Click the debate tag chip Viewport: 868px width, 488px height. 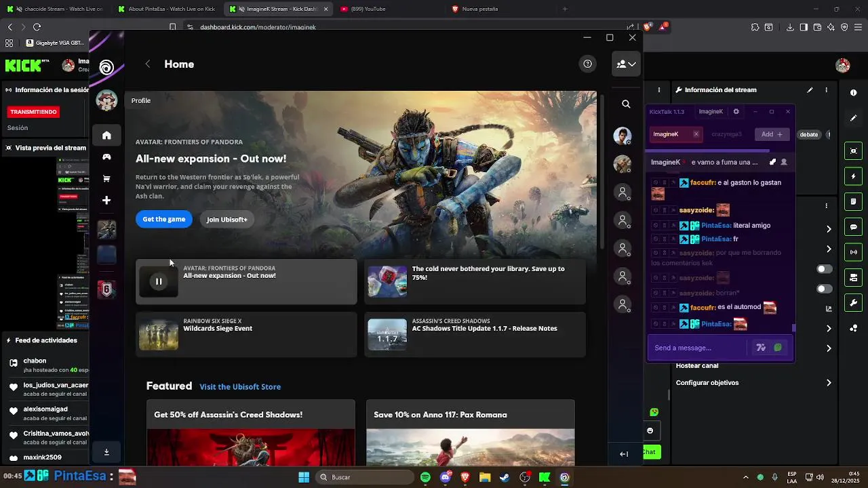[809, 134]
